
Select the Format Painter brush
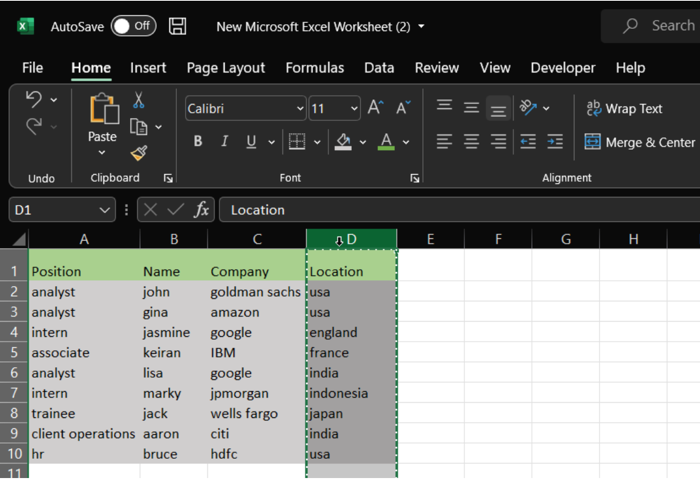click(x=138, y=153)
